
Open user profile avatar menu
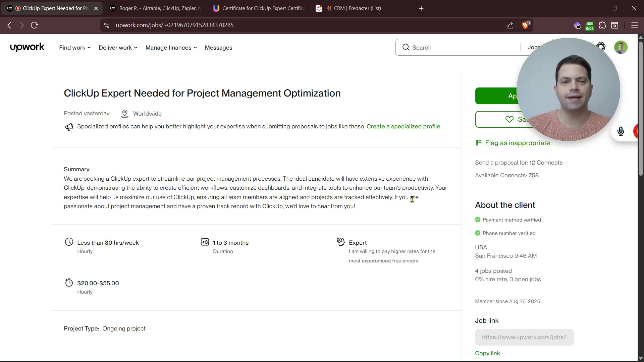tap(621, 47)
